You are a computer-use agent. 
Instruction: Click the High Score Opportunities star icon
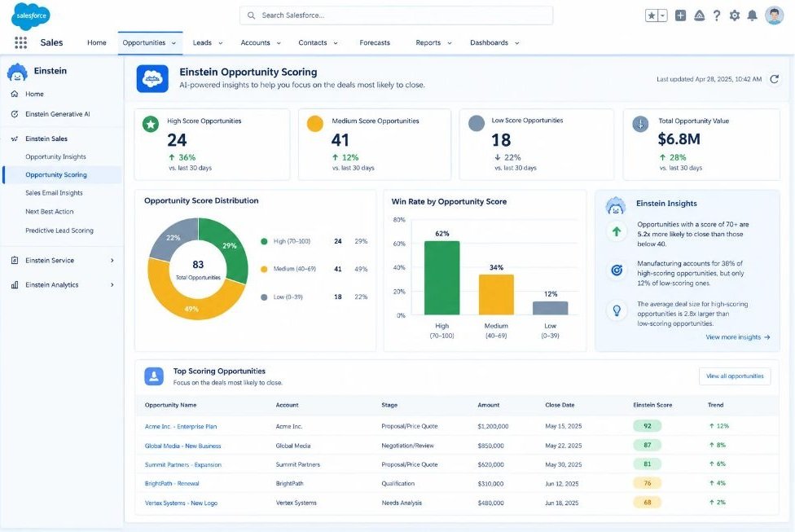tap(151, 124)
